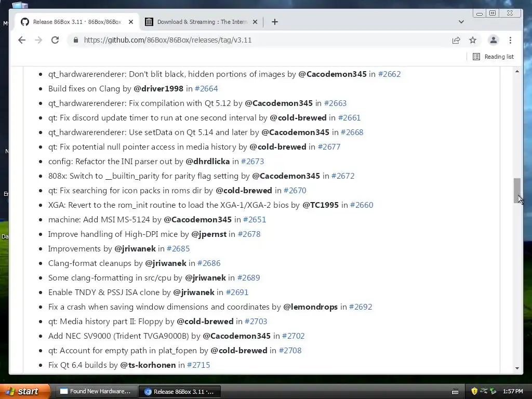Image resolution: width=532 pixels, height=399 pixels.
Task: Open pull request #2673 link
Action: pyautogui.click(x=252, y=162)
